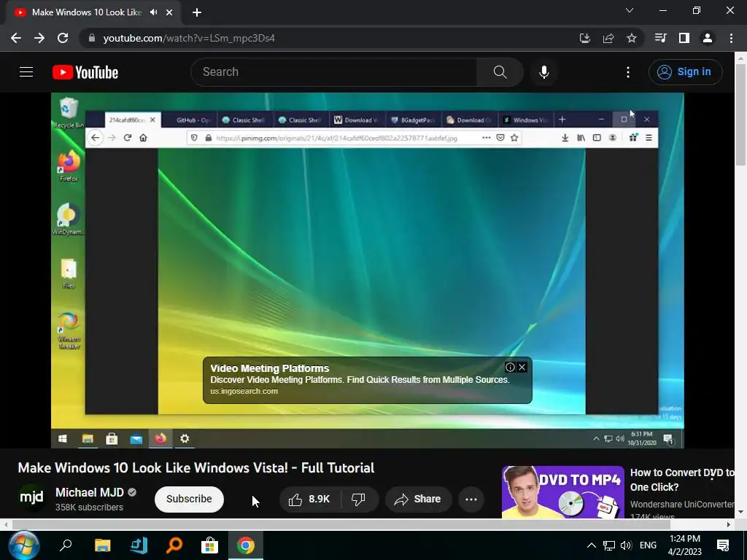Open ENG language selector in tray
This screenshot has height=560, width=747.
pyautogui.click(x=648, y=545)
